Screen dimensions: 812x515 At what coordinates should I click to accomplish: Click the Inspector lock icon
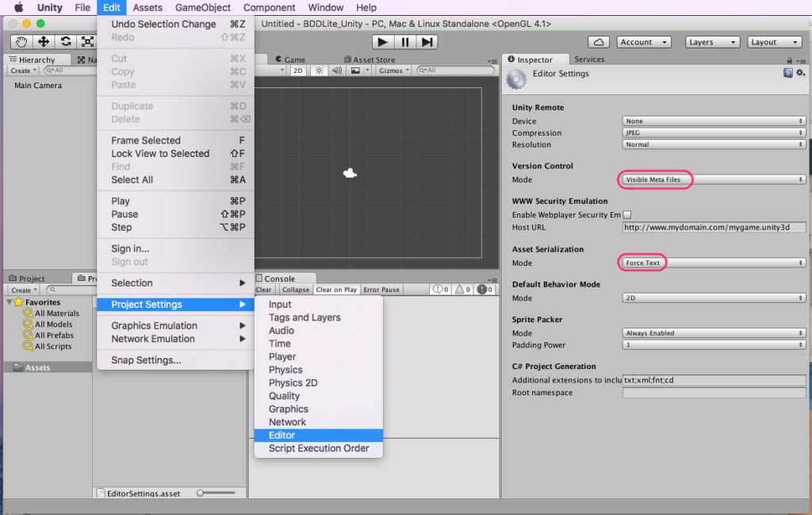pyautogui.click(x=789, y=60)
